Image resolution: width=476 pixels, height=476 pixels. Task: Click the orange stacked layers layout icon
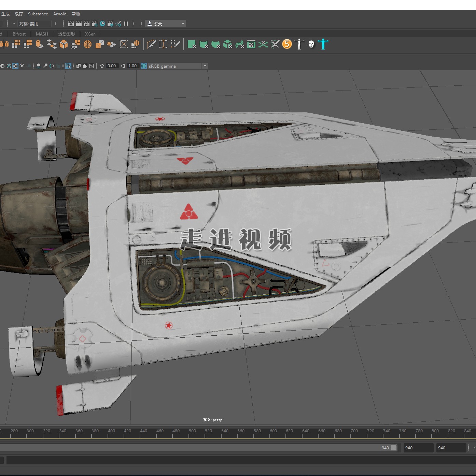click(x=111, y=44)
